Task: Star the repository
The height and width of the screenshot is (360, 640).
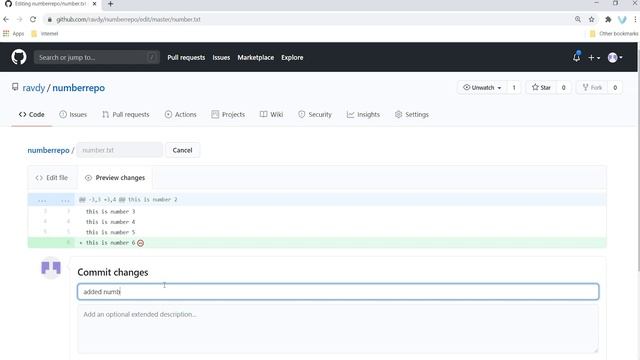Action: [x=541, y=87]
